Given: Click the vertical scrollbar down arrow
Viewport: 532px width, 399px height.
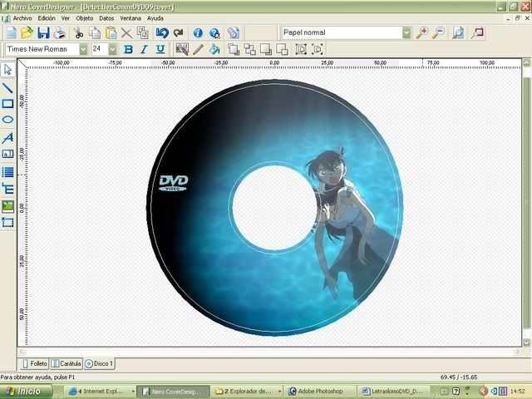Looking at the screenshot, I should (526, 342).
